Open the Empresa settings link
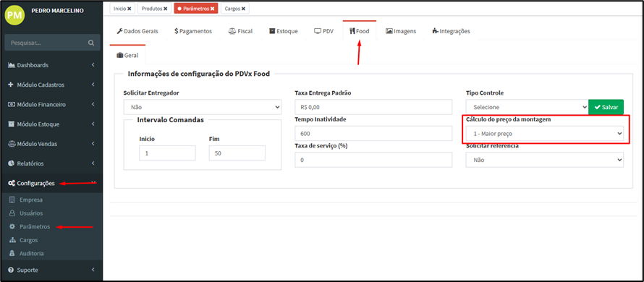The width and height of the screenshot is (644, 282). [x=31, y=200]
